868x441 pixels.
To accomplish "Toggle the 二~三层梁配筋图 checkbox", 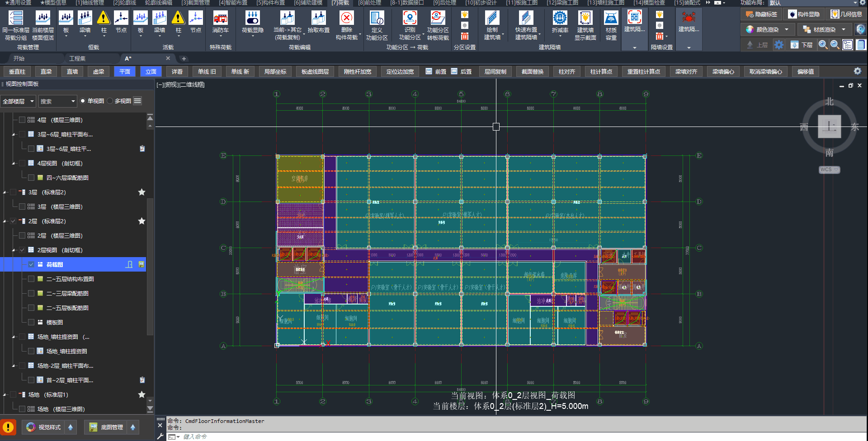I will (x=31, y=293).
